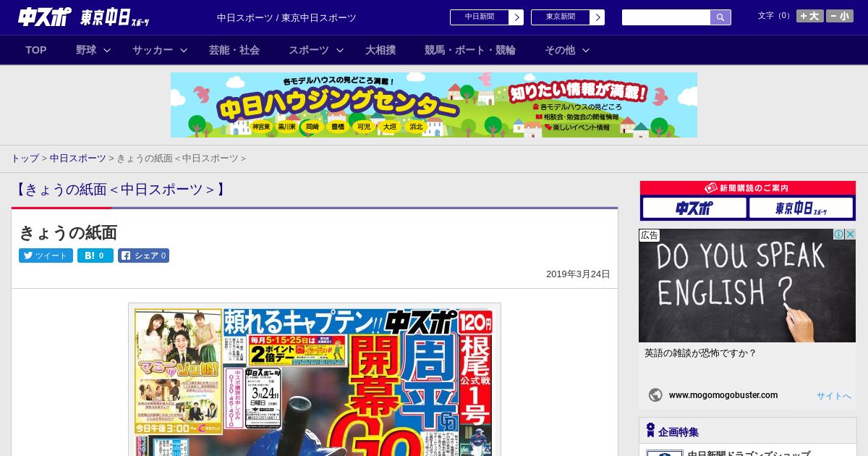Click 中日スポーツ / 東京中日スポーツ header text
Screen dimensions: 868x456
point(286,18)
